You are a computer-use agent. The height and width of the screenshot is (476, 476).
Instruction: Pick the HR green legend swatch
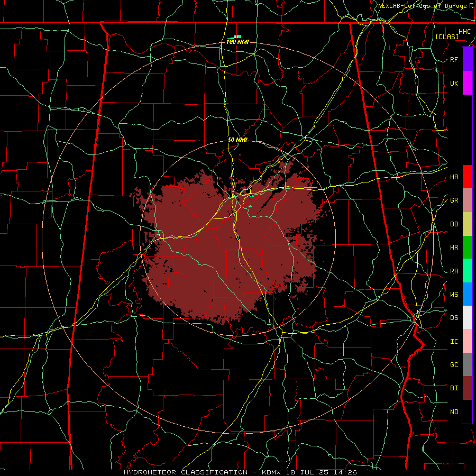[467, 248]
